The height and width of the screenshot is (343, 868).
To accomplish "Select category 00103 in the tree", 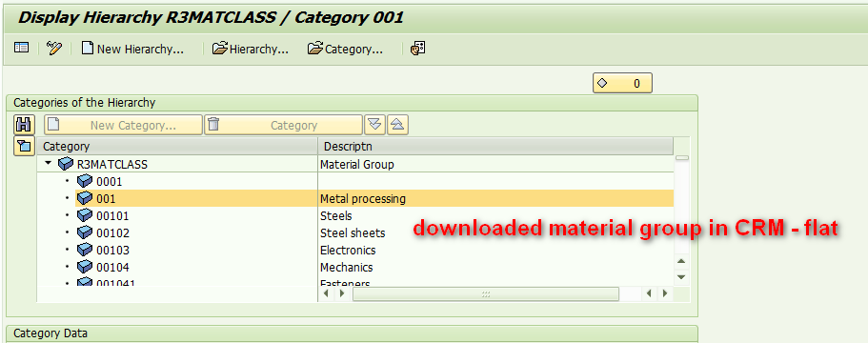I will pyautogui.click(x=112, y=250).
